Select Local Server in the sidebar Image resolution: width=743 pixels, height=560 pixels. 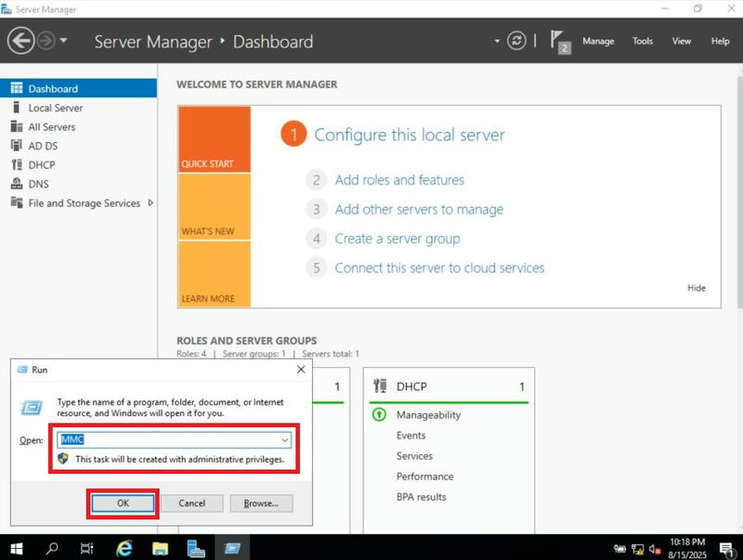56,108
